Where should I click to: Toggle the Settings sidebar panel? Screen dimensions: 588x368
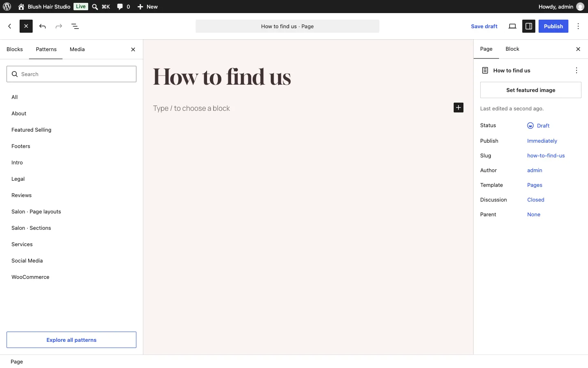point(529,26)
